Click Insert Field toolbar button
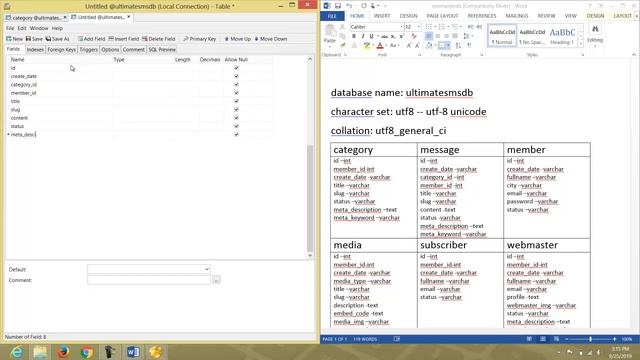This screenshot has height=360, width=640. (124, 39)
